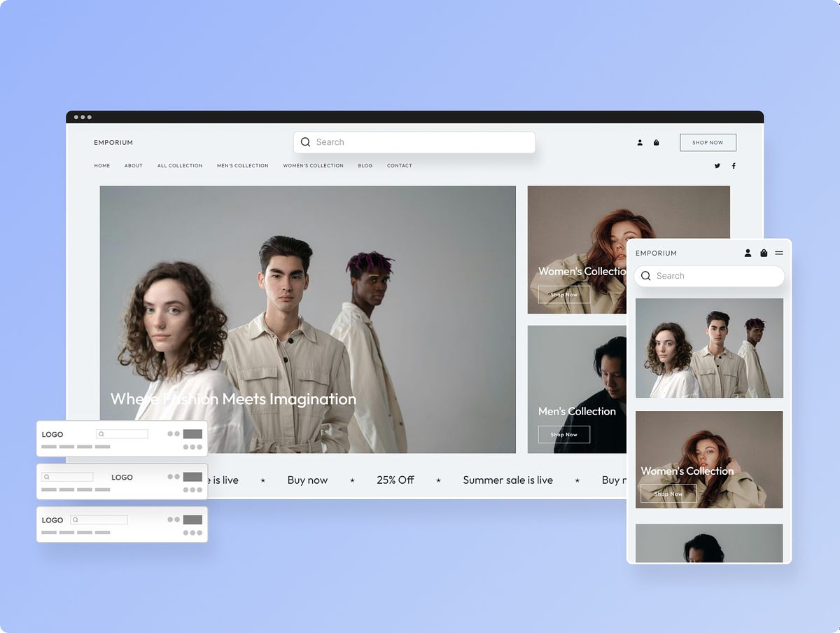Open the shopping bag icon in desktop header
This screenshot has height=633, width=840.
pos(656,142)
